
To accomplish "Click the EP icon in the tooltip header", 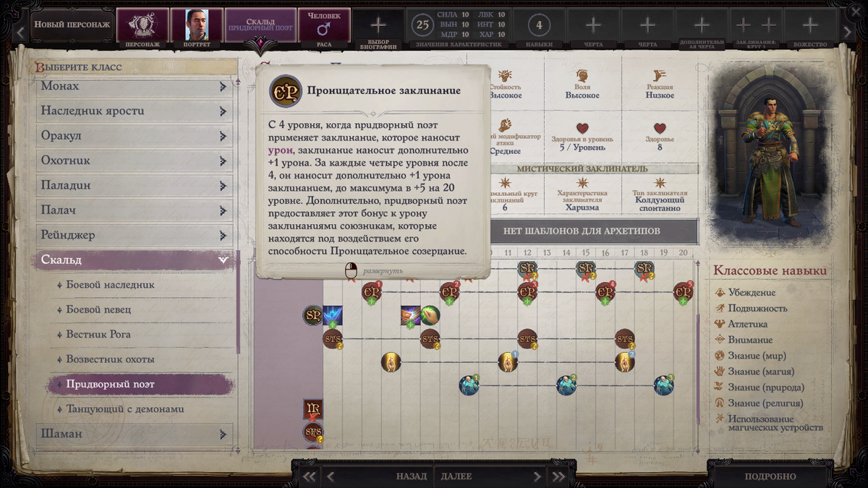I will pos(285,91).
